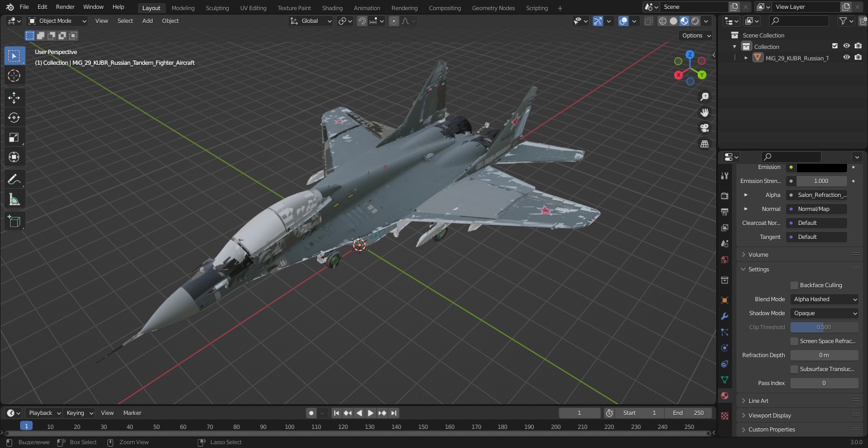Screen dimensions: 868x448
Task: Open the Tool properties tab
Action: [724, 175]
